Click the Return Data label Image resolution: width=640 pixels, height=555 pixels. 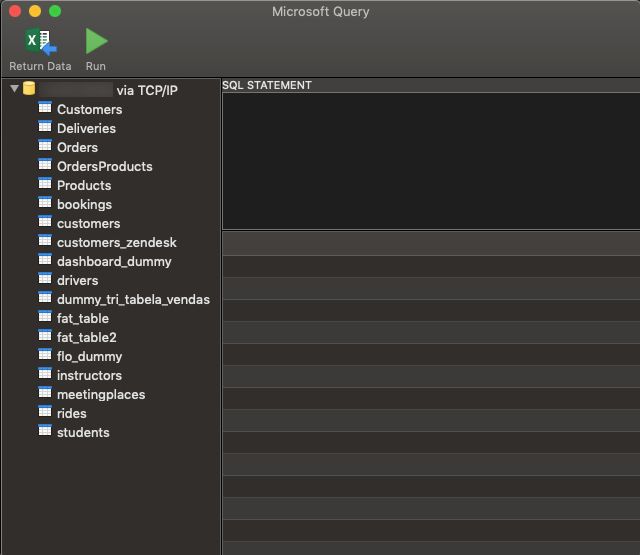[40, 66]
